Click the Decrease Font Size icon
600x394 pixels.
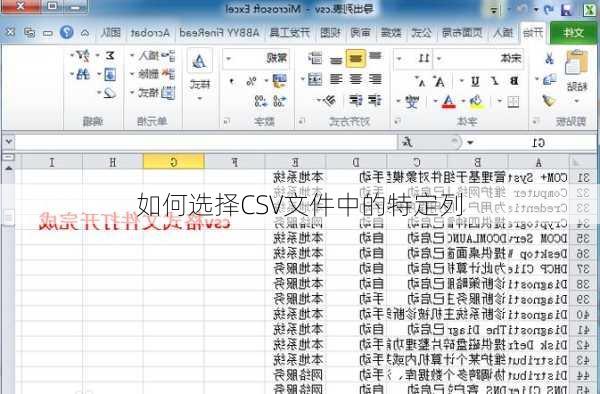[x=421, y=82]
